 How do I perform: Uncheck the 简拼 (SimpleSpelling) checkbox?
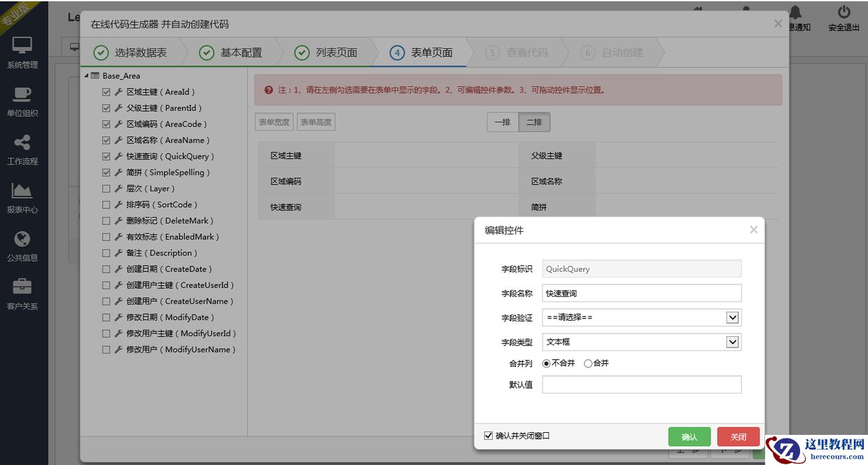pos(106,172)
